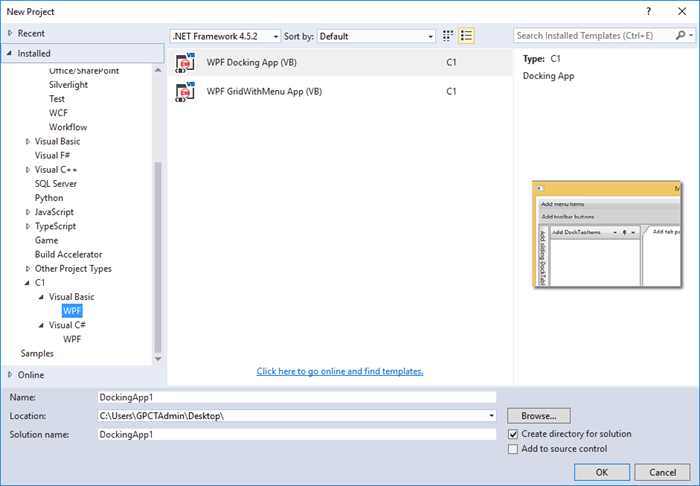700x486 pixels.
Task: Select WPF under Visual C#
Action: 72,339
